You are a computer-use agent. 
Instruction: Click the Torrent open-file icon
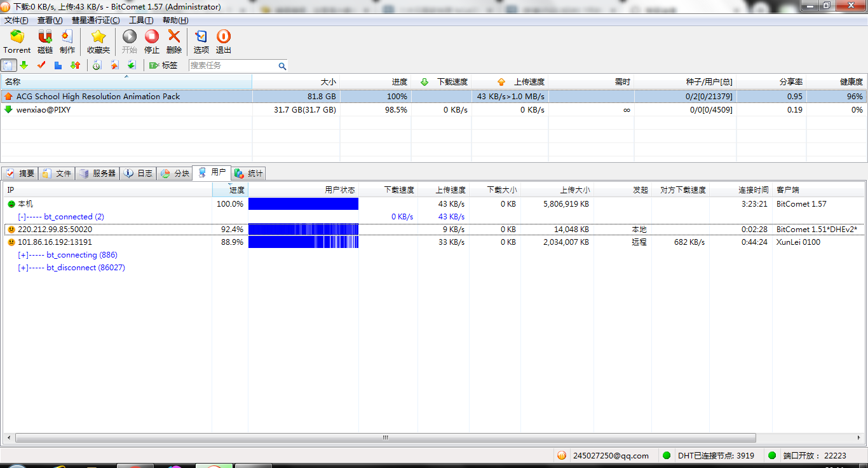click(17, 38)
